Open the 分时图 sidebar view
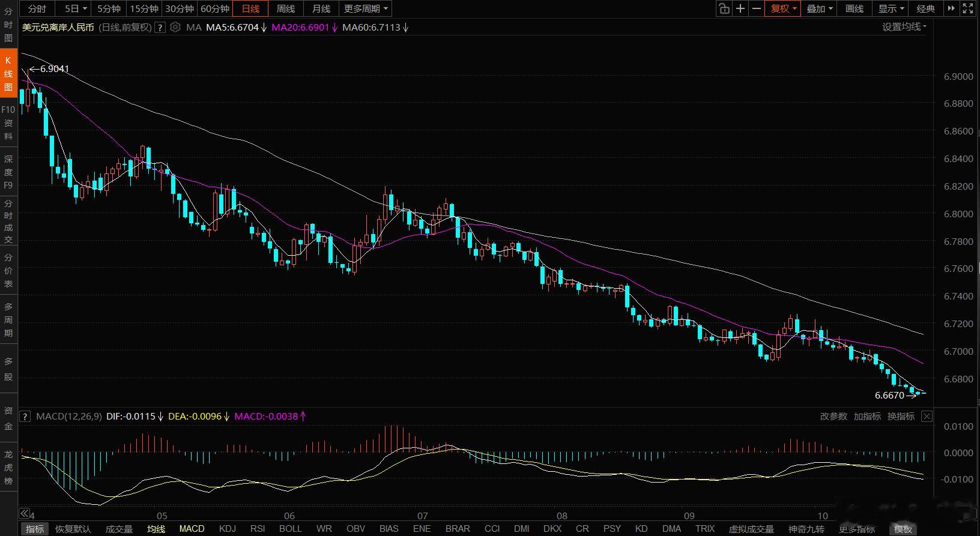The image size is (980, 536). tap(8, 25)
